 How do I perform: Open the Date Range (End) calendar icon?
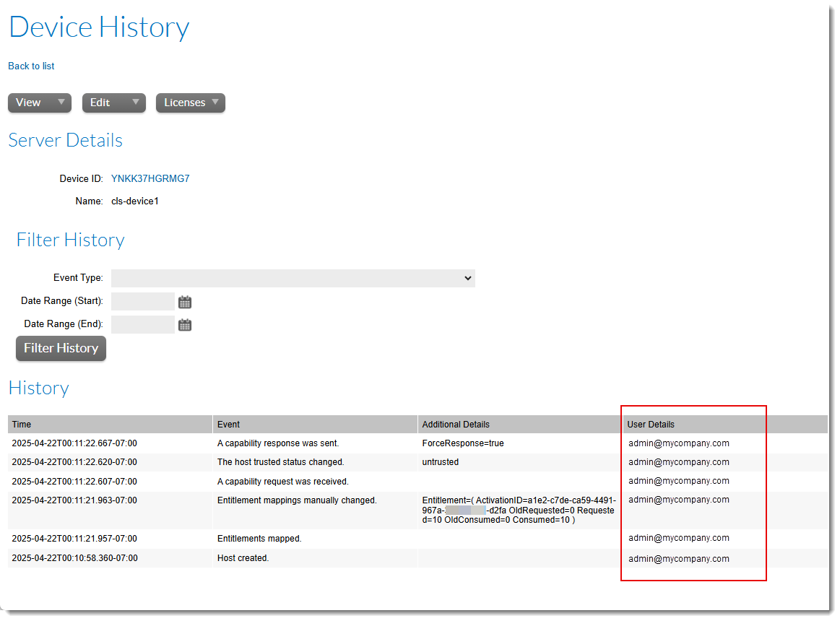tap(185, 325)
